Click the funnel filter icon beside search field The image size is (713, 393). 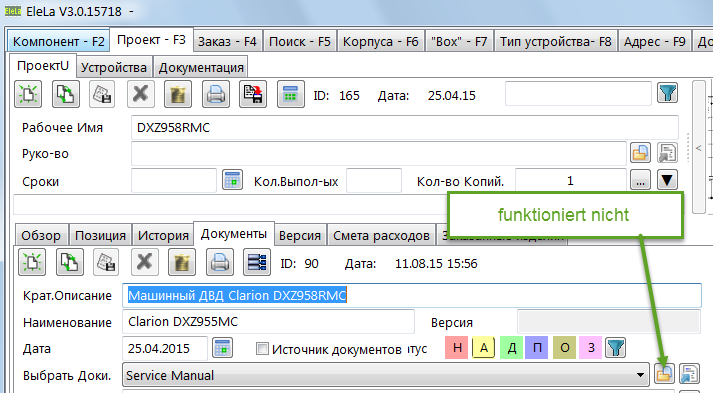point(668,93)
